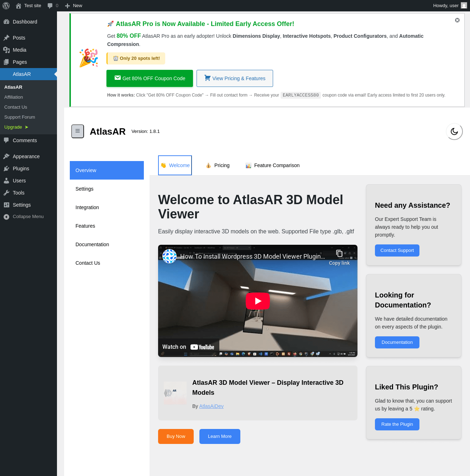Image resolution: width=470 pixels, height=476 pixels.
Task: Click Version: 1.8.1 label
Action: pos(146,131)
